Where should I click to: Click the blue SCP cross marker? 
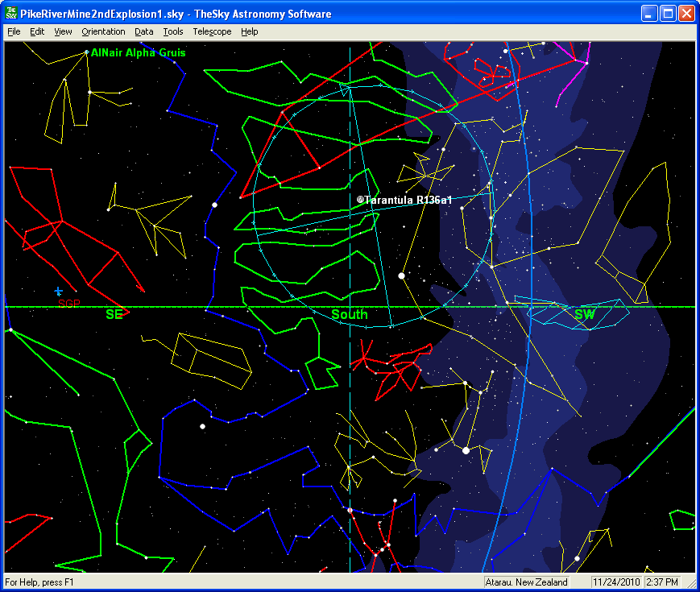tap(58, 291)
